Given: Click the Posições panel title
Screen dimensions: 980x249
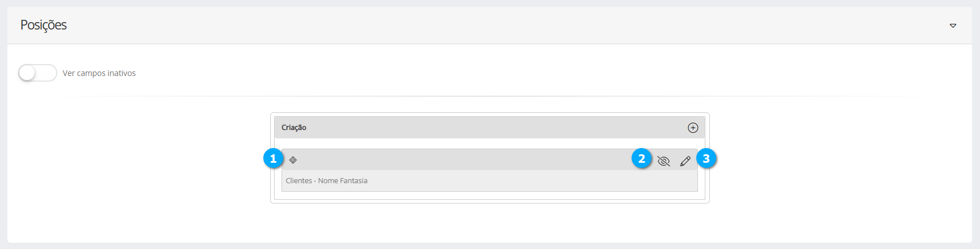Looking at the screenshot, I should (x=44, y=25).
